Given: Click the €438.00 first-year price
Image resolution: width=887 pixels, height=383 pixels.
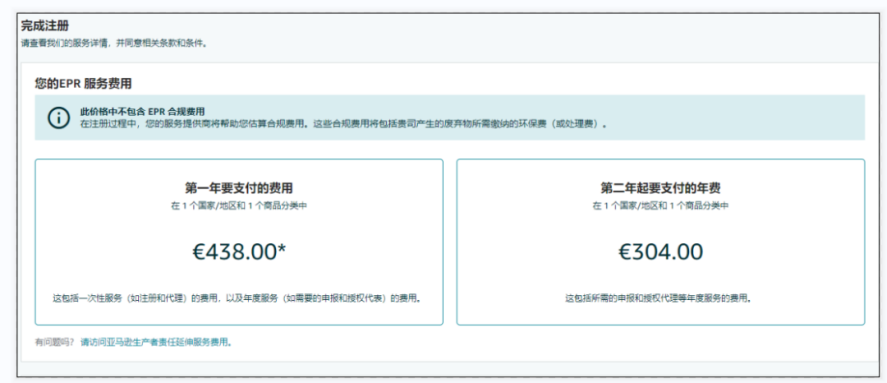Looking at the screenshot, I should (234, 253).
